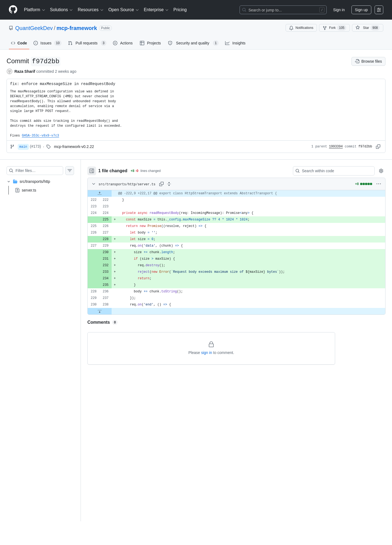Collapse the src/transports/http folder
The image size is (392, 545).
(9, 181)
